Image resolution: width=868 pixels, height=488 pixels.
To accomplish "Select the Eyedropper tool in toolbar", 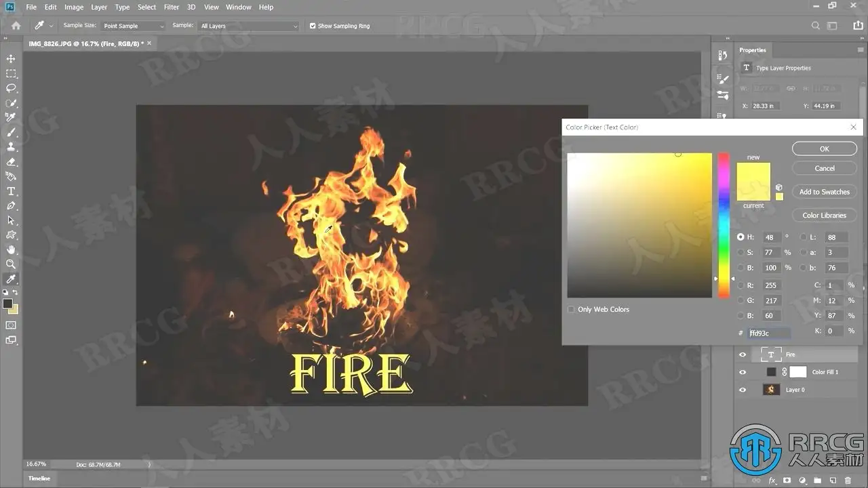I will [11, 279].
